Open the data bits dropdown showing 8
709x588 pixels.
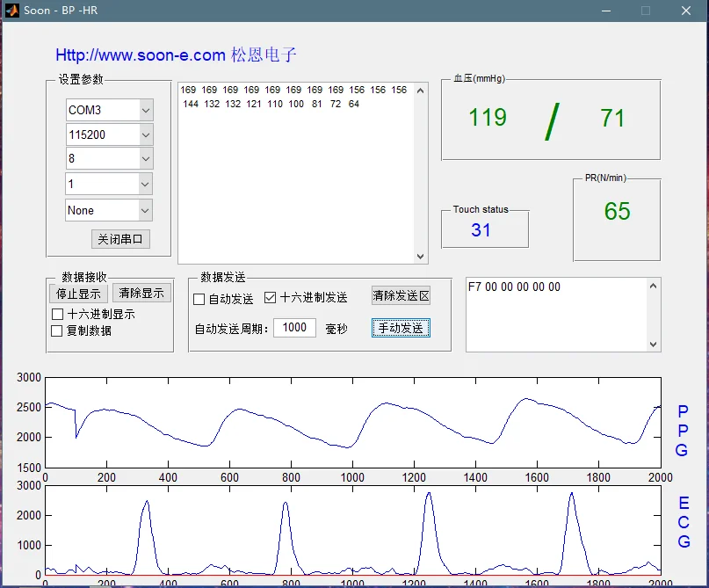click(146, 158)
